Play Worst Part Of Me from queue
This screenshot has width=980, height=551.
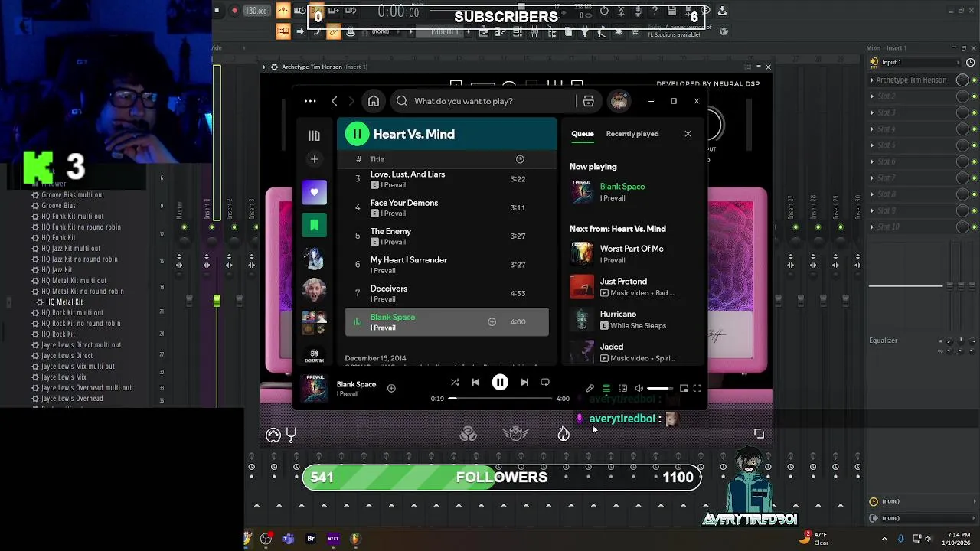(x=632, y=254)
